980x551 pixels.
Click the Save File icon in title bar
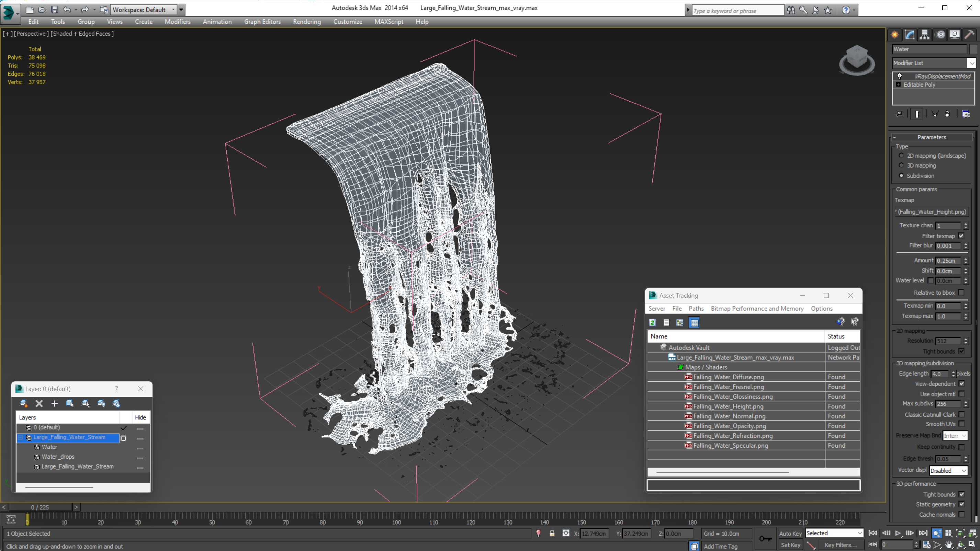tap(54, 10)
